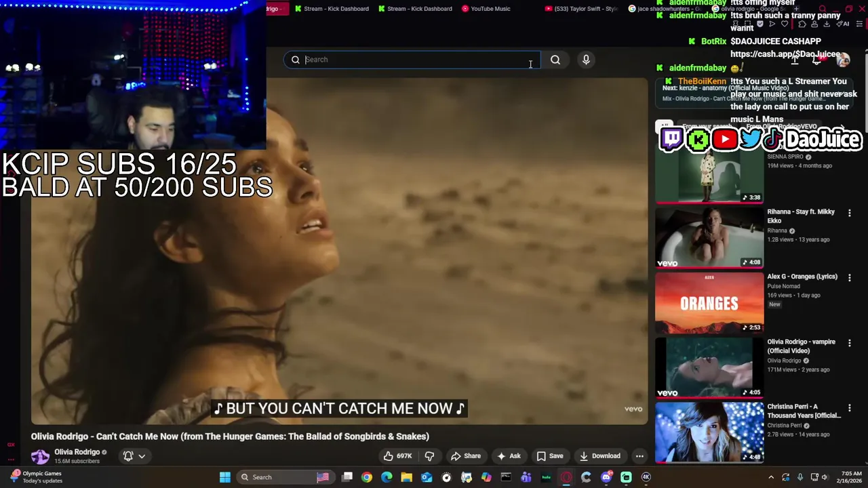The height and width of the screenshot is (488, 868).
Task: Open Terminal from taskbar
Action: [506, 477]
